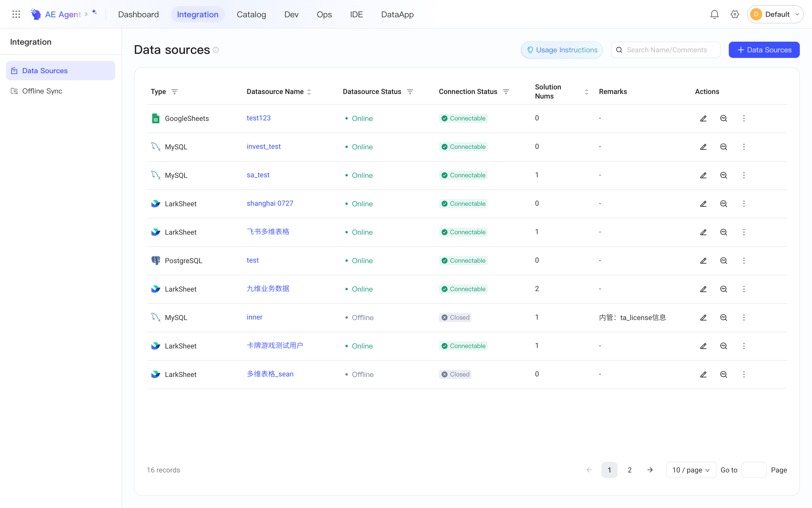Open the Ops tab
The width and height of the screenshot is (812, 508).
[324, 14]
